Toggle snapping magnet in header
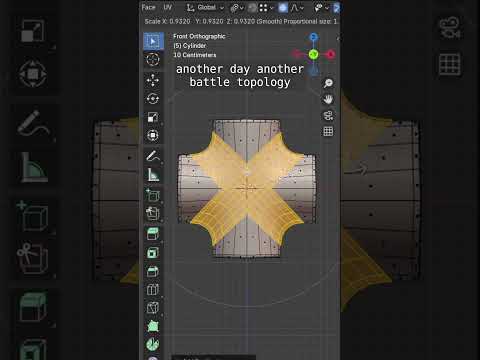 coord(252,8)
